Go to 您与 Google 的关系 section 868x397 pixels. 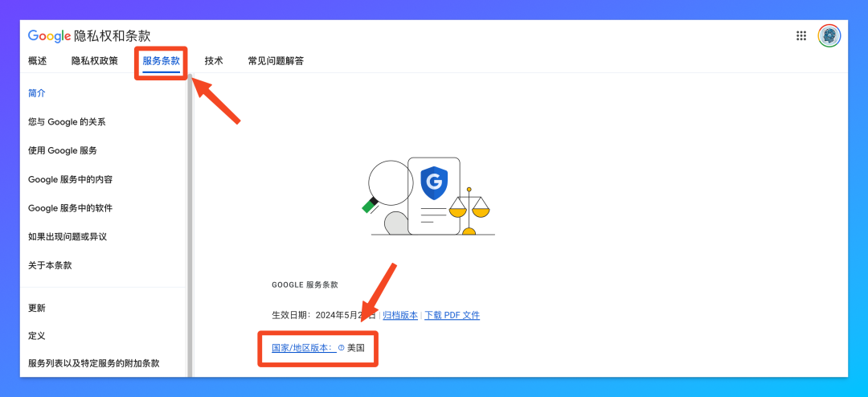coord(67,122)
